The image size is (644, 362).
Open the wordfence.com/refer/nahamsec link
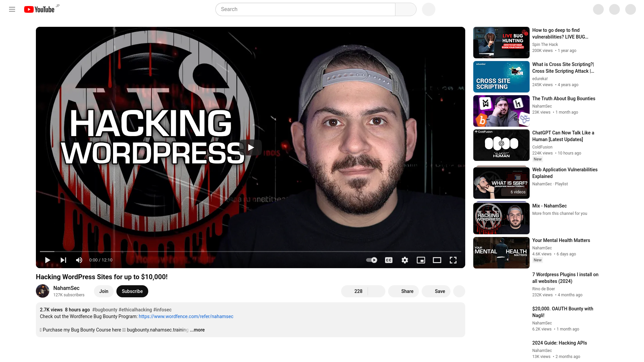click(186, 316)
